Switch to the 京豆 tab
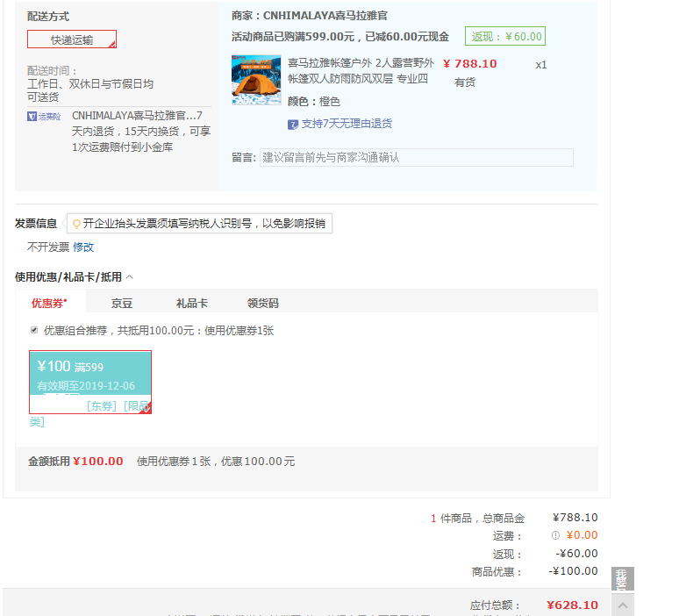Viewport: 679px width, 616px height. point(122,304)
